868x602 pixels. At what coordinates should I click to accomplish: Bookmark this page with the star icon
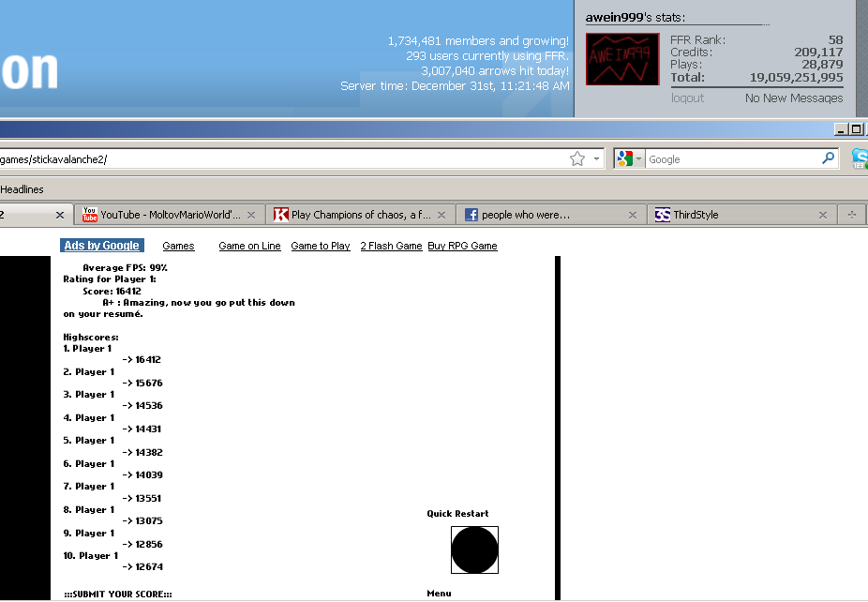point(577,159)
